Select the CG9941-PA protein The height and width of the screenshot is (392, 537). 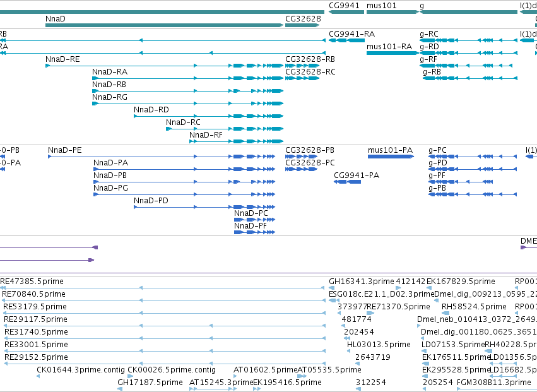click(347, 182)
